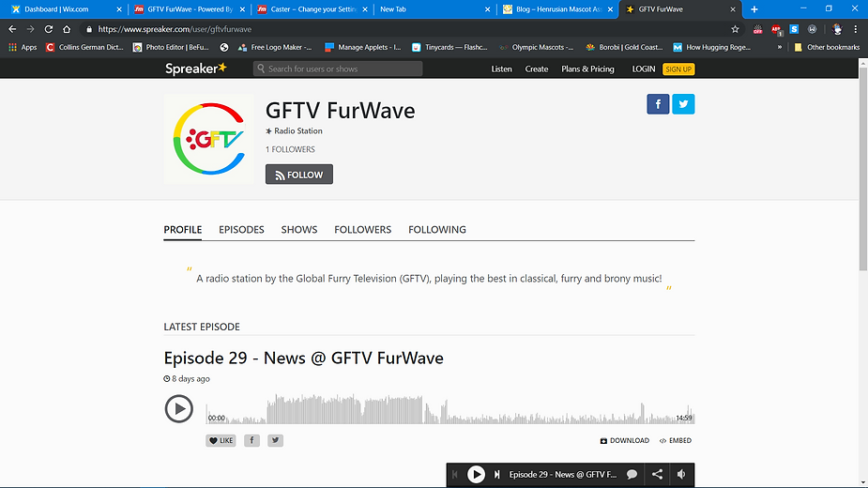Download the Episode 29 audio

point(624,440)
